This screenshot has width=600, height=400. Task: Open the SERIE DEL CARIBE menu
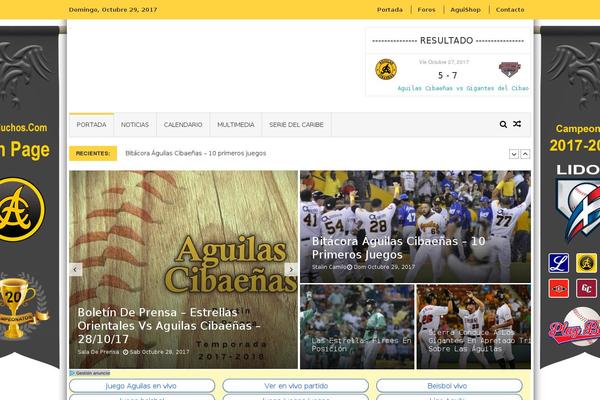coord(296,125)
